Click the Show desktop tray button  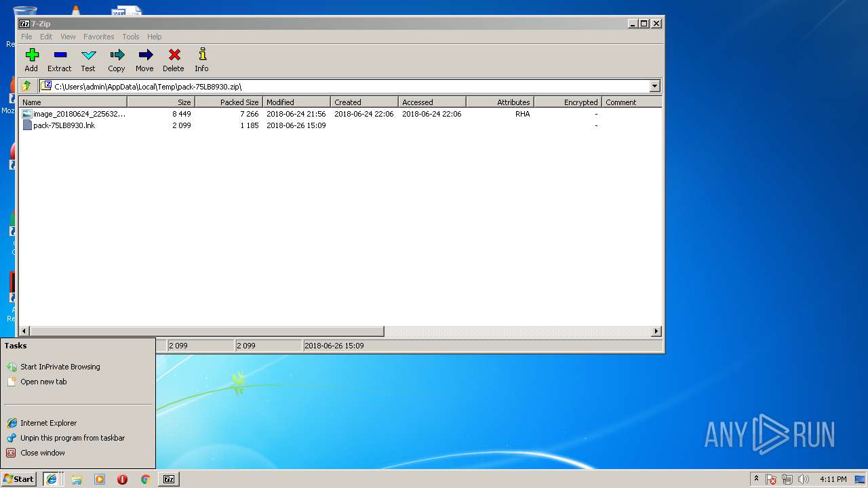[x=860, y=479]
